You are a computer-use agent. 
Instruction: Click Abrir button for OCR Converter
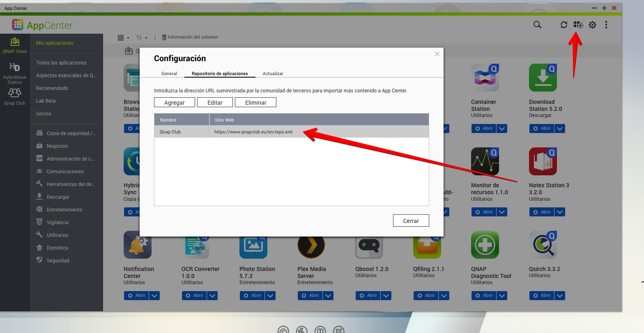195,296
